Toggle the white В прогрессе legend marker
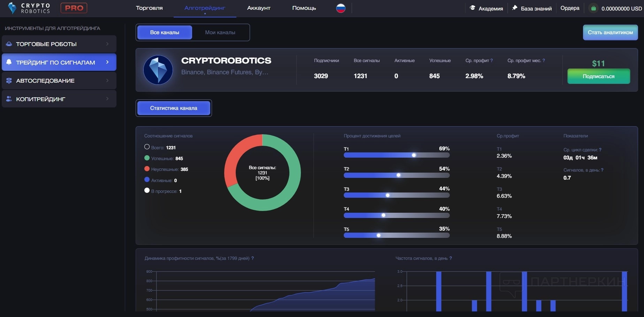 click(x=147, y=190)
